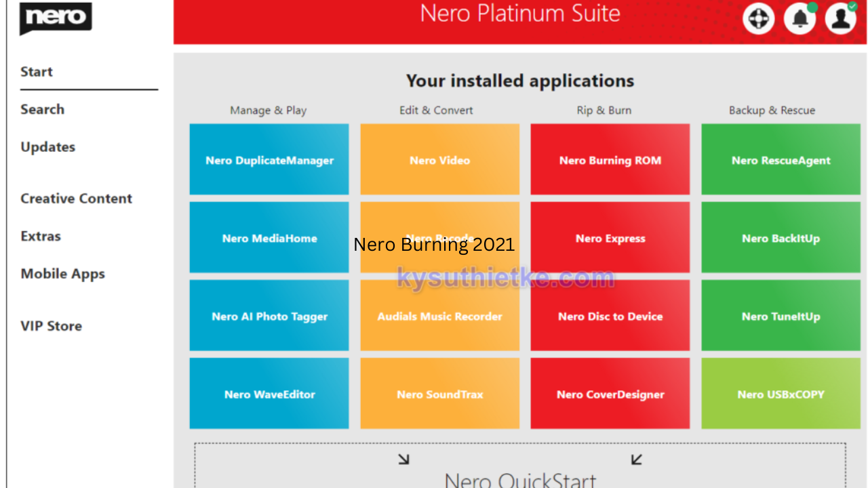Select Mobile Apps in the sidebar
The height and width of the screenshot is (488, 868).
pos(62,274)
